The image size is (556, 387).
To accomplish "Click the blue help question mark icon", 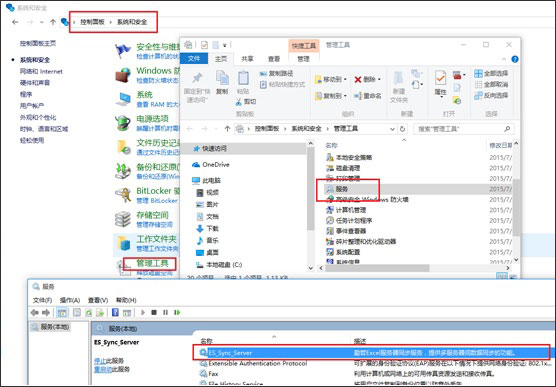I will pos(515,59).
